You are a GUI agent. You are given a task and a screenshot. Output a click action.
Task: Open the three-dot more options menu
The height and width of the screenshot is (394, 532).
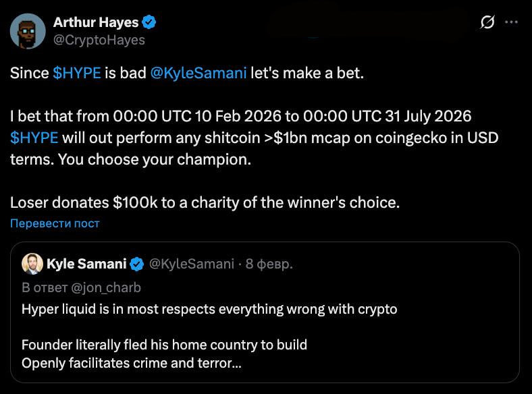511,22
